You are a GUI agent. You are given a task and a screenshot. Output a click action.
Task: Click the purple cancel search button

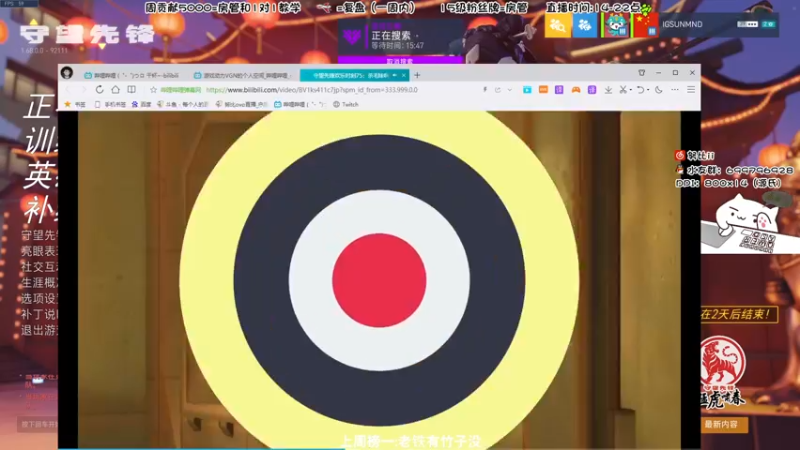[x=400, y=60]
